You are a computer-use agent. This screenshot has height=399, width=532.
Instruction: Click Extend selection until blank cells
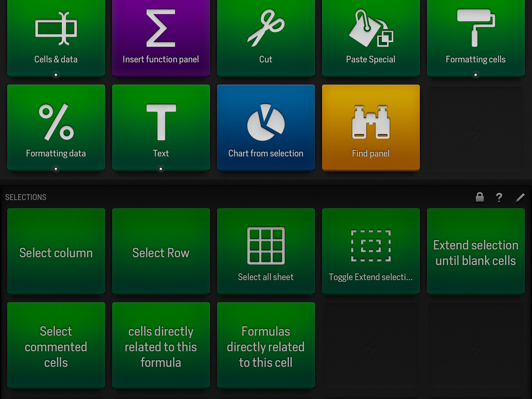click(475, 252)
